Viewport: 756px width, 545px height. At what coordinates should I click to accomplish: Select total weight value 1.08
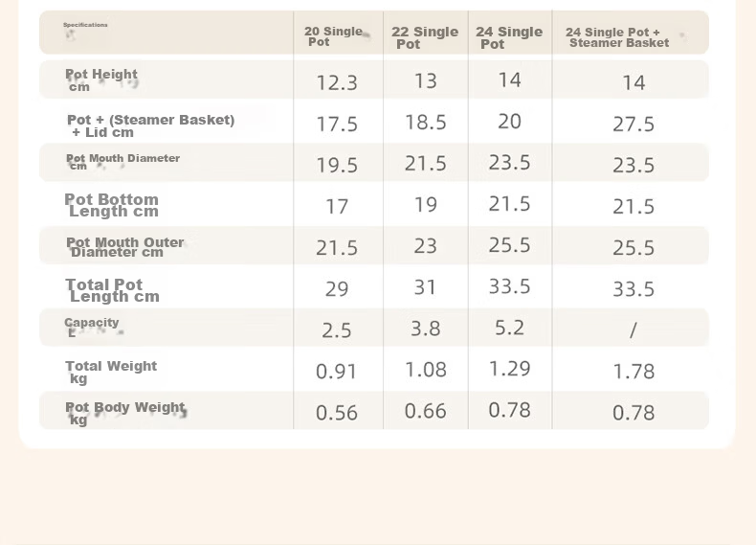click(426, 370)
